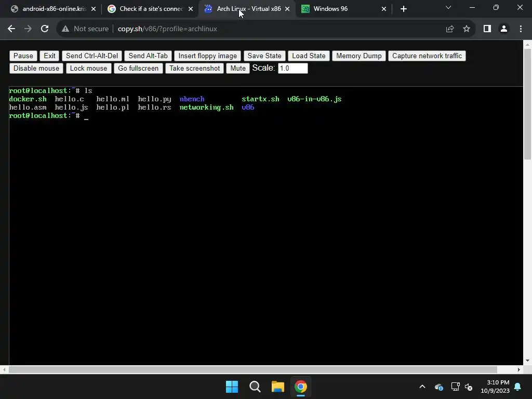Image resolution: width=532 pixels, height=399 pixels.
Task: Share this page via share icon
Action: pos(450,29)
